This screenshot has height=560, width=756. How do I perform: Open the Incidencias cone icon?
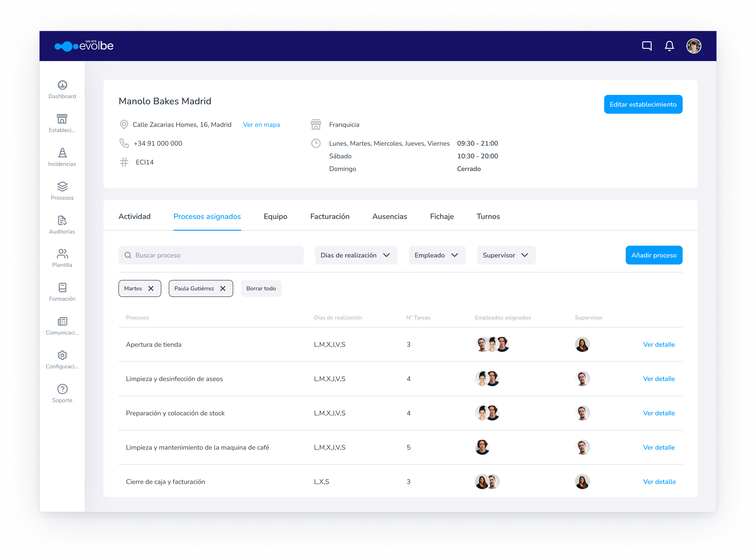click(x=62, y=153)
